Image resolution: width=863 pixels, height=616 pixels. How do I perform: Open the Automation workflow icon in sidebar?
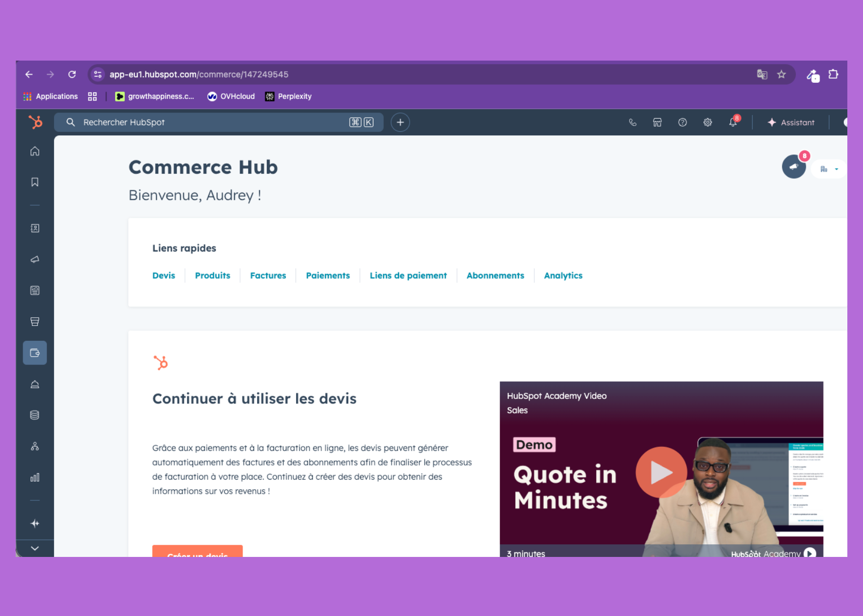tap(35, 446)
